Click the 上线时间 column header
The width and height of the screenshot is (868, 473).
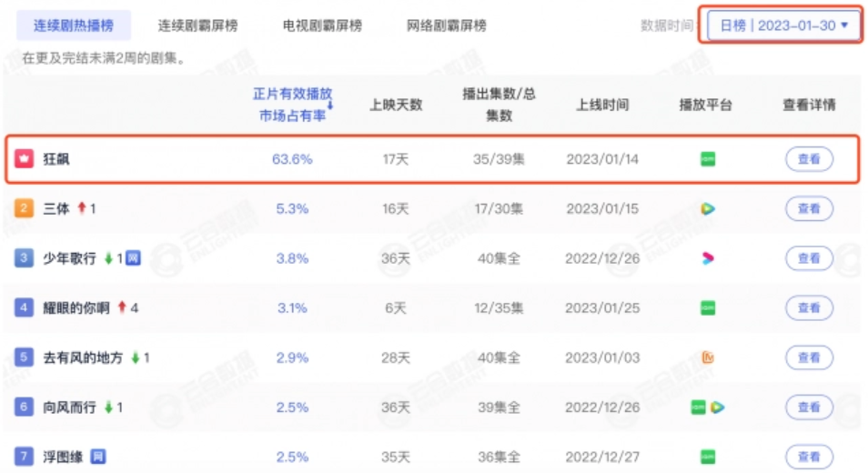603,105
